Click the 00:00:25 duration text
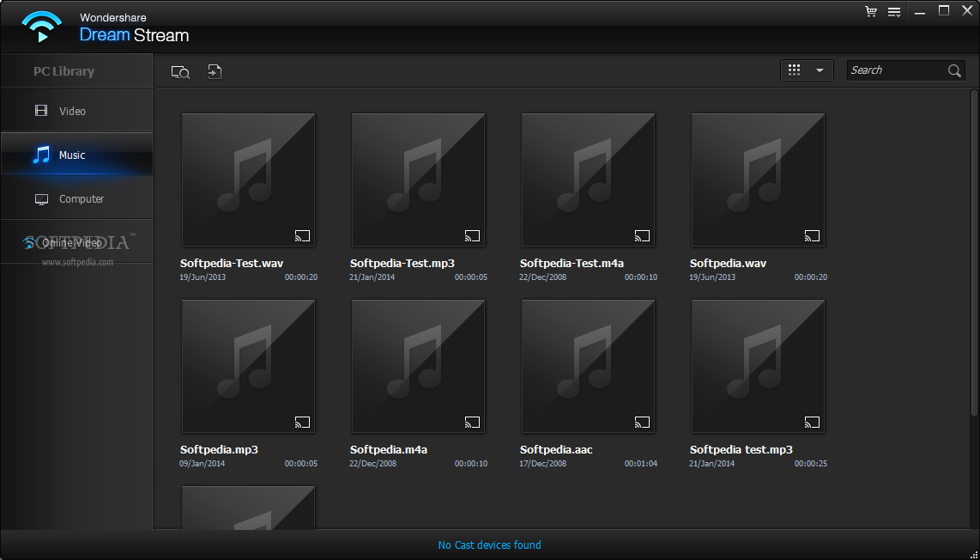The height and width of the screenshot is (560, 980). (811, 464)
